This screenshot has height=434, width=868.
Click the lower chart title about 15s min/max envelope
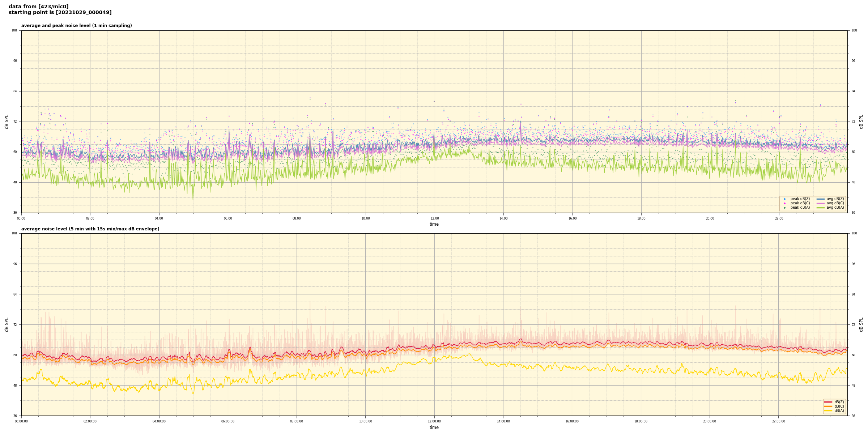90,229
